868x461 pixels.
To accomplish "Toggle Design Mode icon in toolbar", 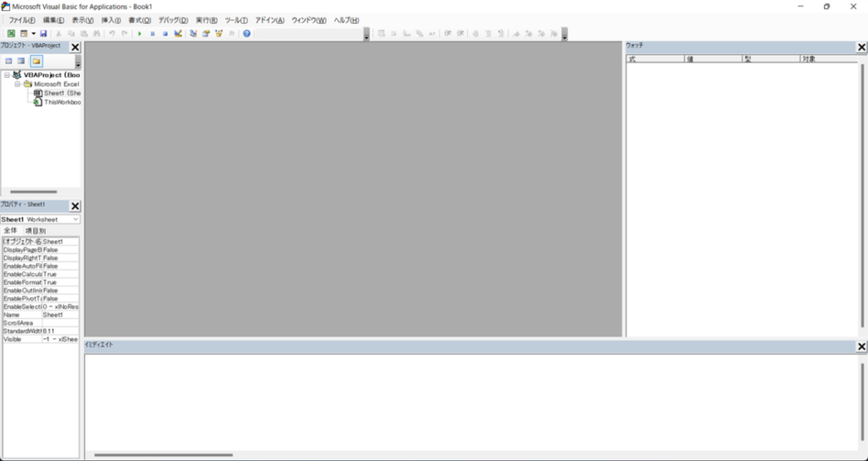I will (x=178, y=33).
